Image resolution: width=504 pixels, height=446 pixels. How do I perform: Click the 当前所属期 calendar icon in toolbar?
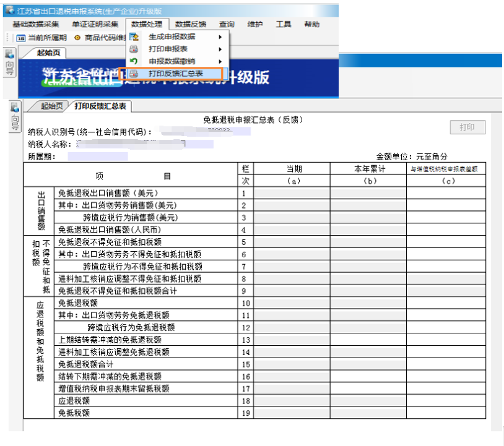point(20,37)
